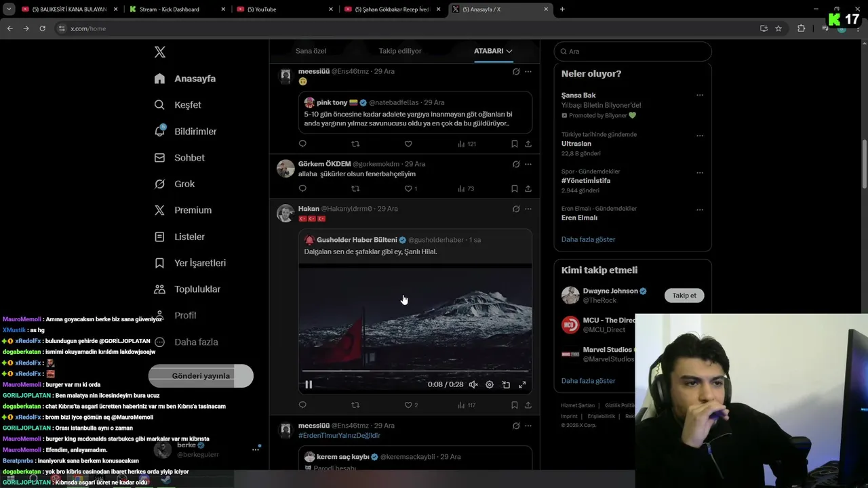Share post with 121 views
The height and width of the screenshot is (488, 868).
(528, 144)
